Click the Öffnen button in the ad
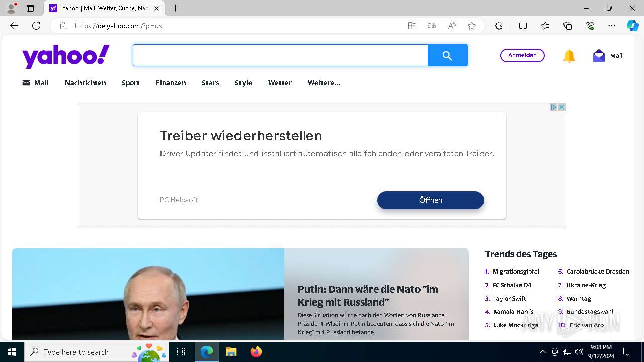Image resolution: width=644 pixels, height=362 pixels. point(431,200)
